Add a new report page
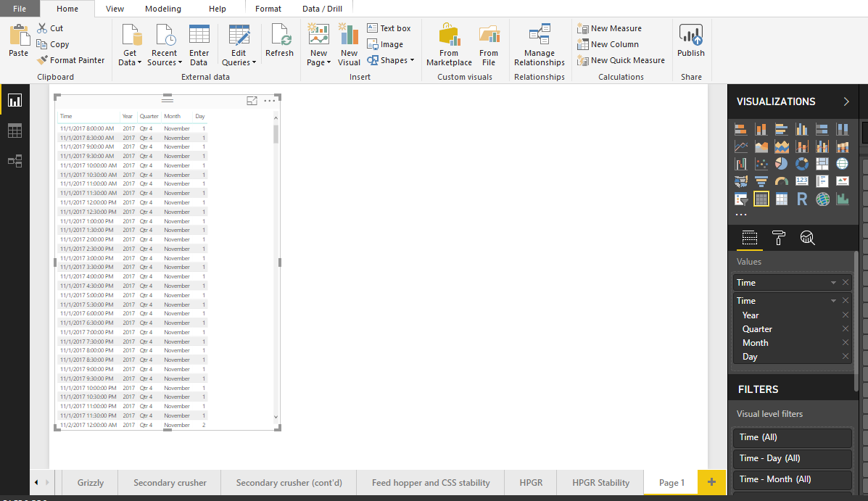Viewport: 868px width, 501px height. tap(711, 482)
